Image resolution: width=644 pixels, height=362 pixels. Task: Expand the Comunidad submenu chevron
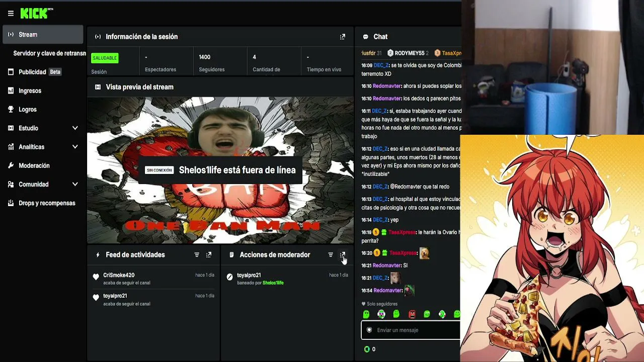75,185
